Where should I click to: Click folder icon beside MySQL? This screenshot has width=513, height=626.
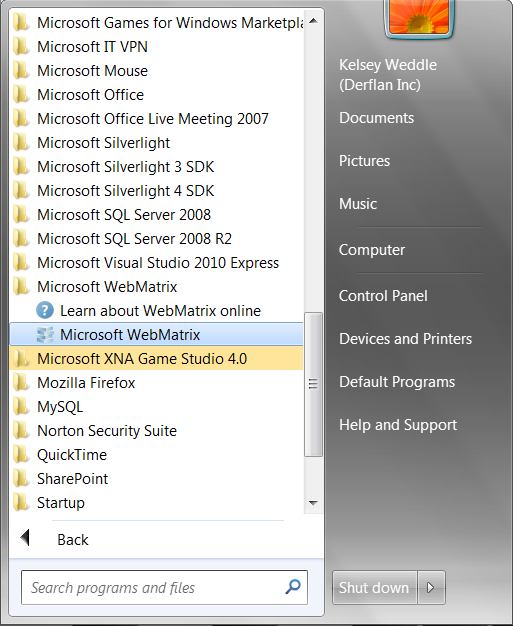point(21,407)
